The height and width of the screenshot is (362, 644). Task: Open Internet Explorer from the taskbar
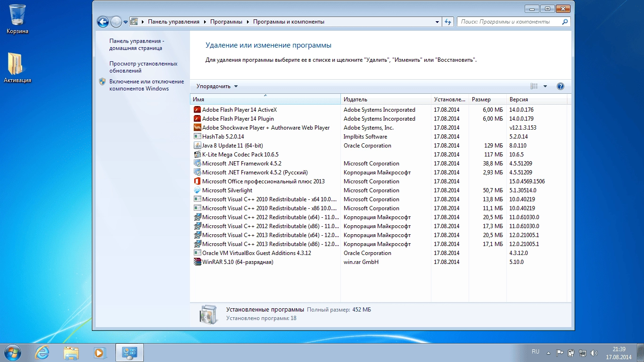point(43,353)
